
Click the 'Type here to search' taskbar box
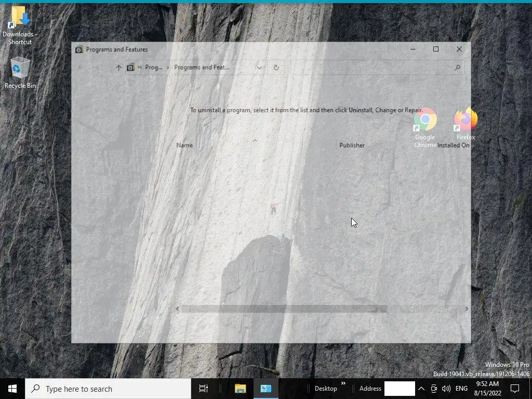[x=108, y=389]
